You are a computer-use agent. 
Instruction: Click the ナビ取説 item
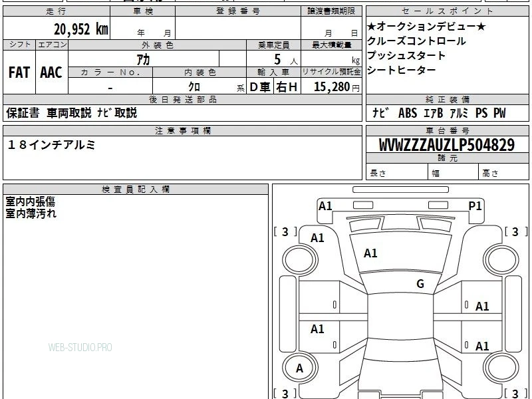(117, 113)
